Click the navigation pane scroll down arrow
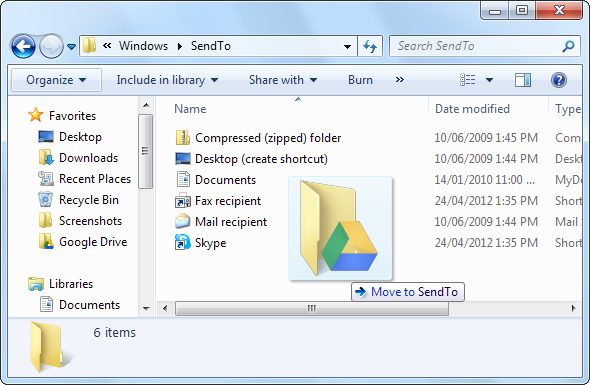This screenshot has height=385, width=590. click(x=146, y=309)
